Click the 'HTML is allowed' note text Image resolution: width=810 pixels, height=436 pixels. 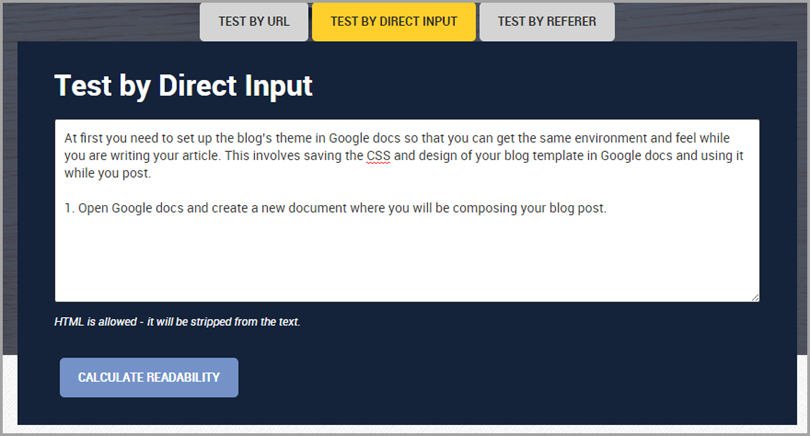177,322
